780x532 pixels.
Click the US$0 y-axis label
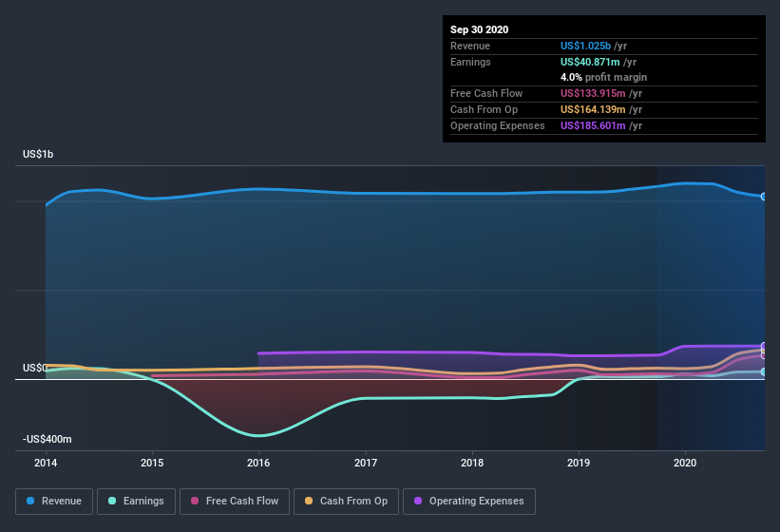(x=35, y=368)
